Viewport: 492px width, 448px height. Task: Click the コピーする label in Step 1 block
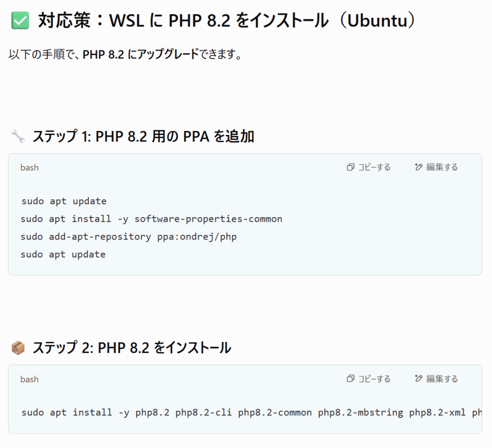[374, 167]
